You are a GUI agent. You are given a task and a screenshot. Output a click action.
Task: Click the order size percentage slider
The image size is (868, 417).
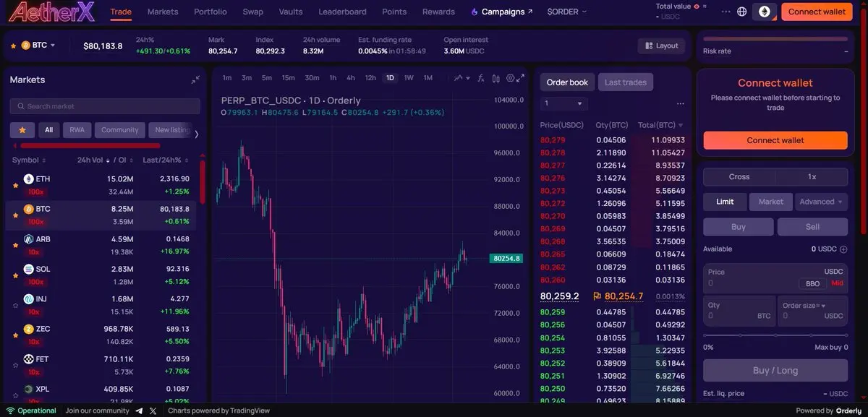coord(775,335)
